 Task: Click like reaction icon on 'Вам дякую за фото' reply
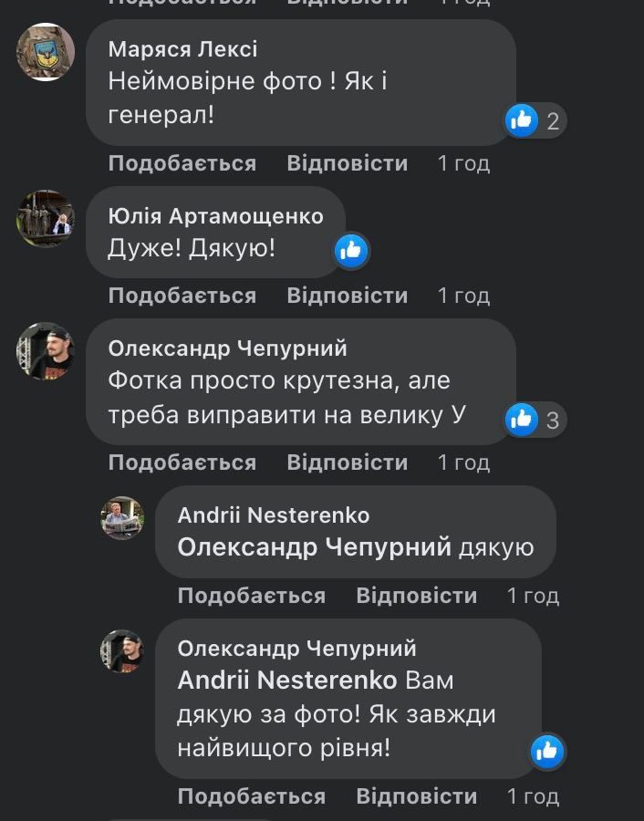[x=547, y=751]
